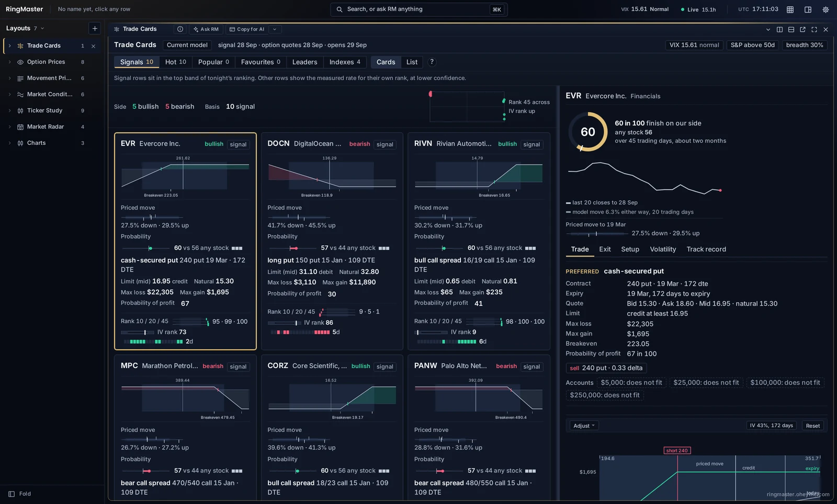Expand the Market Conditions tree row

pos(9,95)
